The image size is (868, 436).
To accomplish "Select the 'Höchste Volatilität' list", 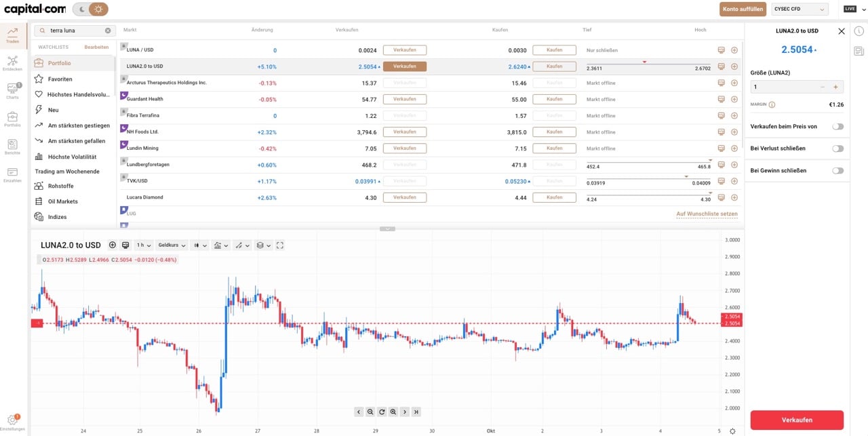I will (72, 157).
